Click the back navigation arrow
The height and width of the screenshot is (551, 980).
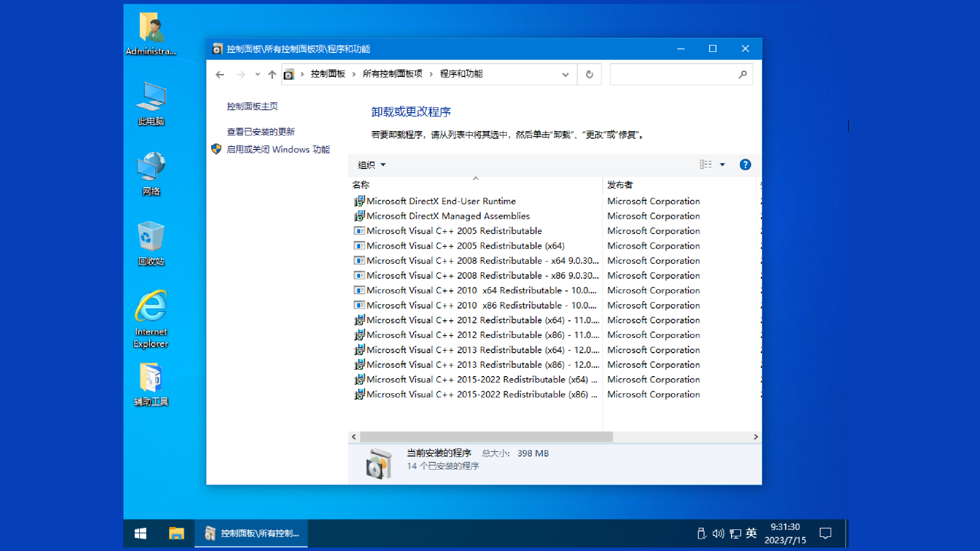(x=219, y=74)
